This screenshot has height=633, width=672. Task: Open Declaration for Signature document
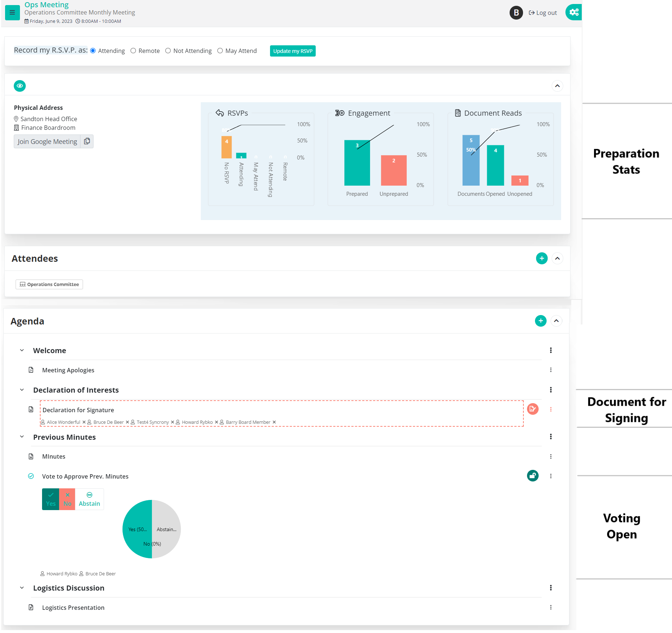click(x=78, y=410)
